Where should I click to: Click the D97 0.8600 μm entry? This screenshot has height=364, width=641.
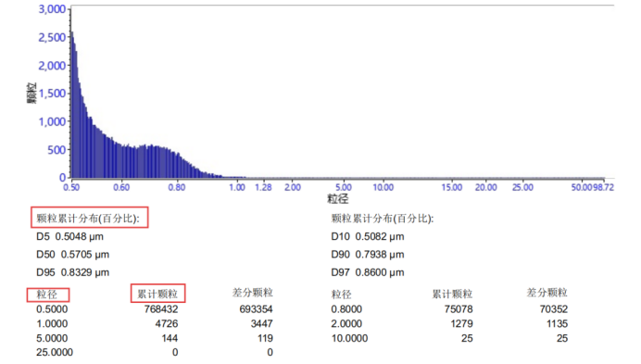click(x=368, y=272)
